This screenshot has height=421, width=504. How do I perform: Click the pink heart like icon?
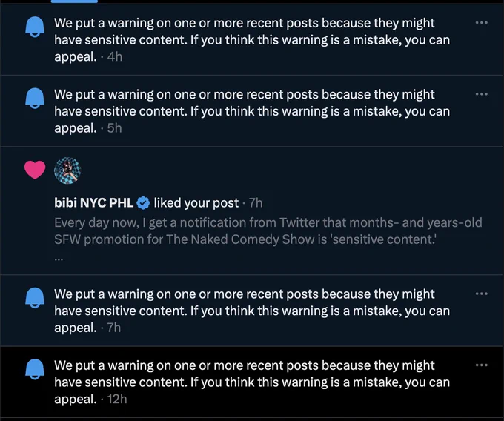tap(35, 170)
